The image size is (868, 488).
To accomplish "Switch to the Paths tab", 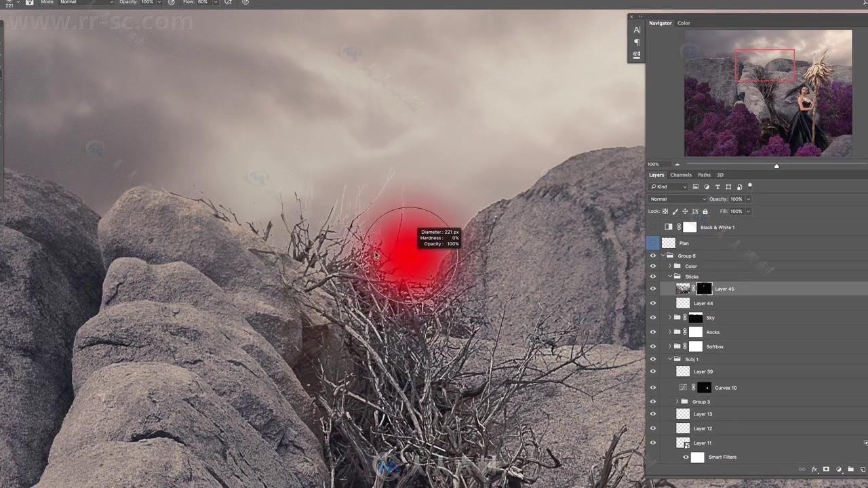I will [704, 175].
